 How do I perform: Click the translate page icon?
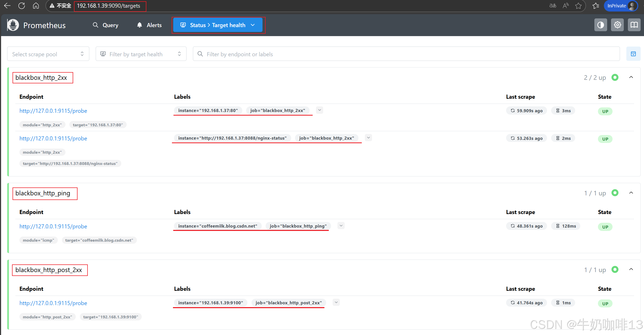click(553, 6)
